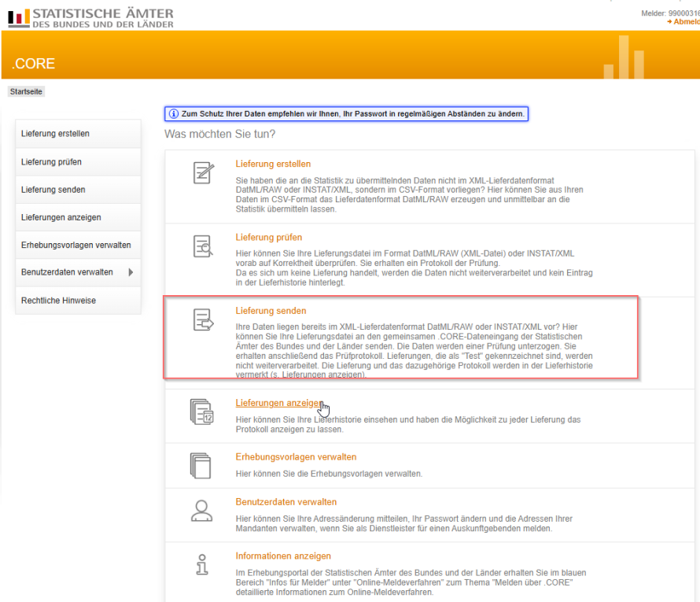This screenshot has height=602, width=700.
Task: Click the password change recommendation notice
Action: [x=346, y=114]
